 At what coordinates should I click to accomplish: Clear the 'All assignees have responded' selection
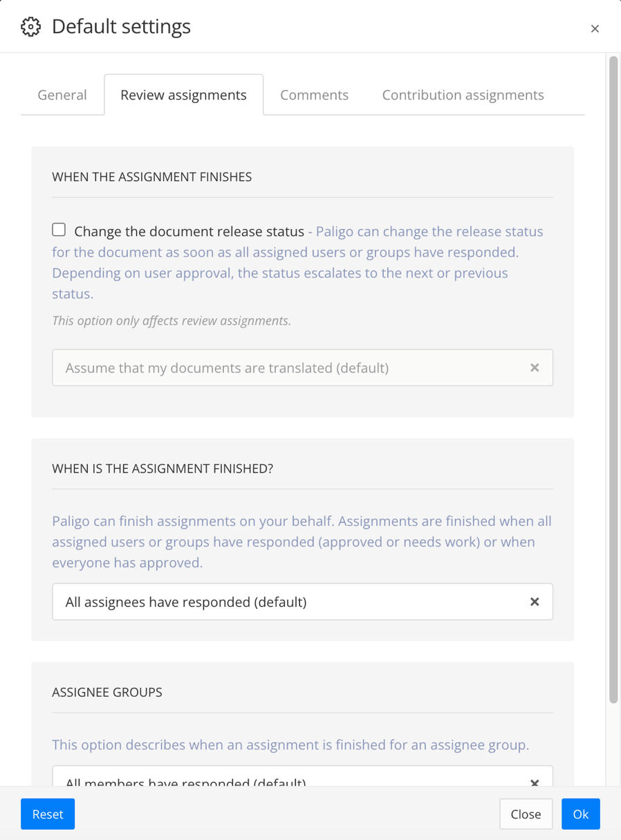tap(535, 602)
